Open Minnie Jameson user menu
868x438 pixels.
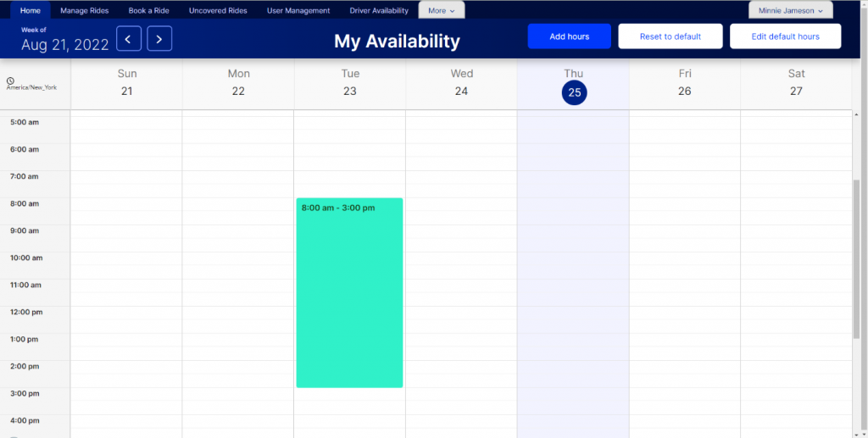pos(790,11)
